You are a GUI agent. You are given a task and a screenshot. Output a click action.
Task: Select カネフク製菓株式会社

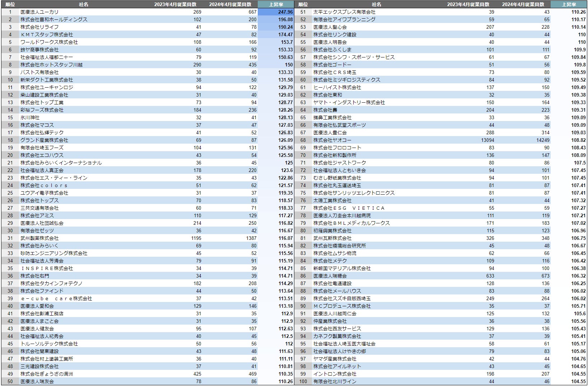click(337, 336)
